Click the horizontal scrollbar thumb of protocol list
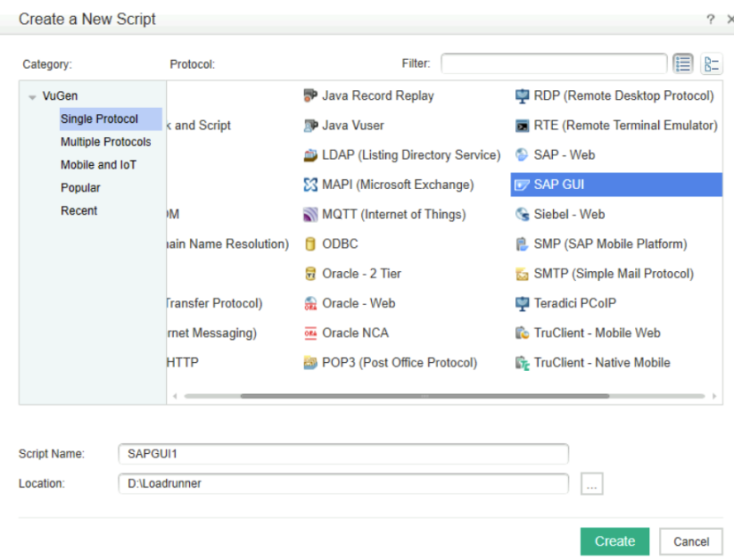This screenshot has height=560, width=734. [425, 396]
